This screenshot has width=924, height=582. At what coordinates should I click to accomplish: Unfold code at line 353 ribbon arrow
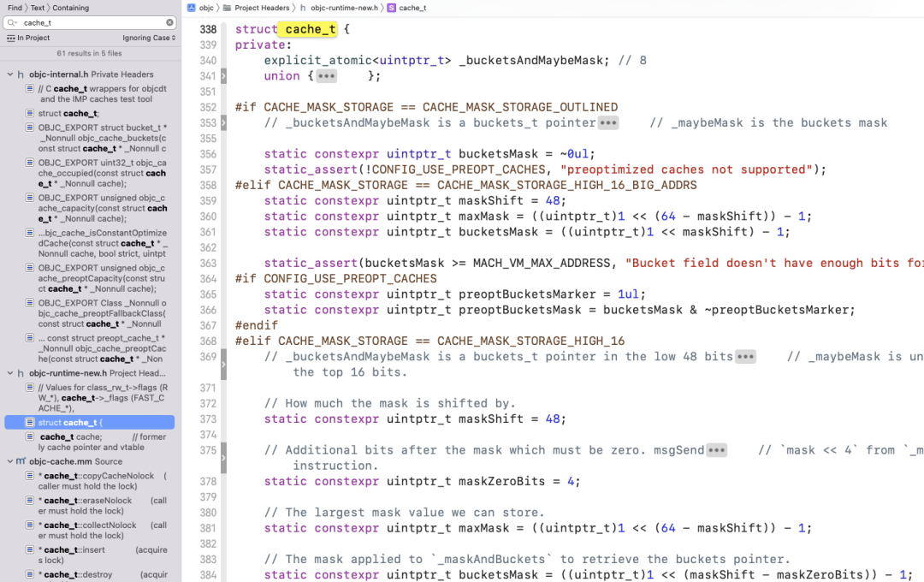(223, 122)
